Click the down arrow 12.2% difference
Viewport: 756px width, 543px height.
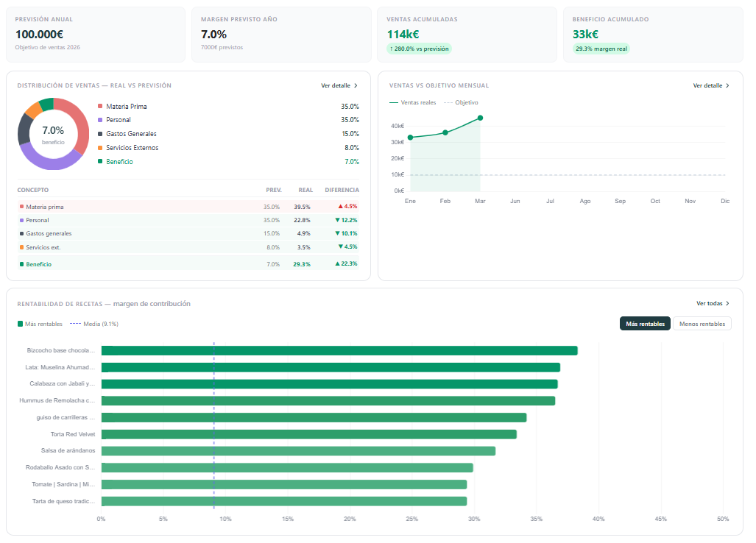[346, 220]
